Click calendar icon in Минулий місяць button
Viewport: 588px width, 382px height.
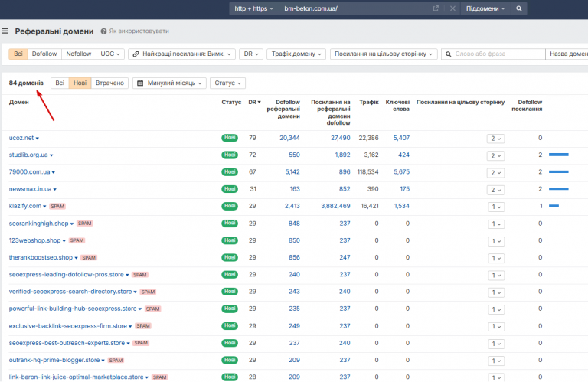pyautogui.click(x=140, y=83)
